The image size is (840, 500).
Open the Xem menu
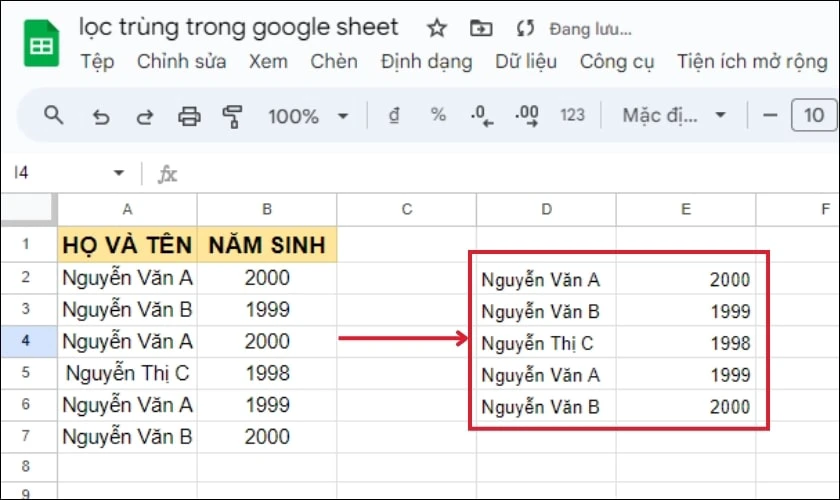268,62
